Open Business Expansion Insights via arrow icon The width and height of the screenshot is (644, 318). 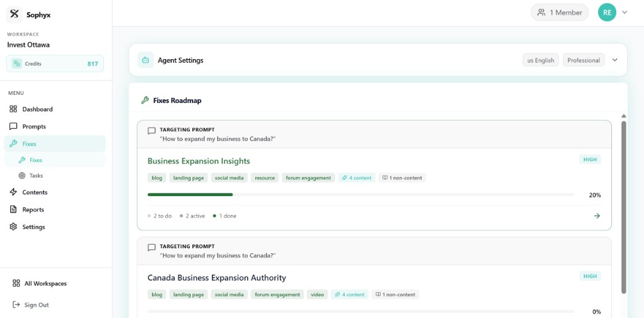pos(597,216)
